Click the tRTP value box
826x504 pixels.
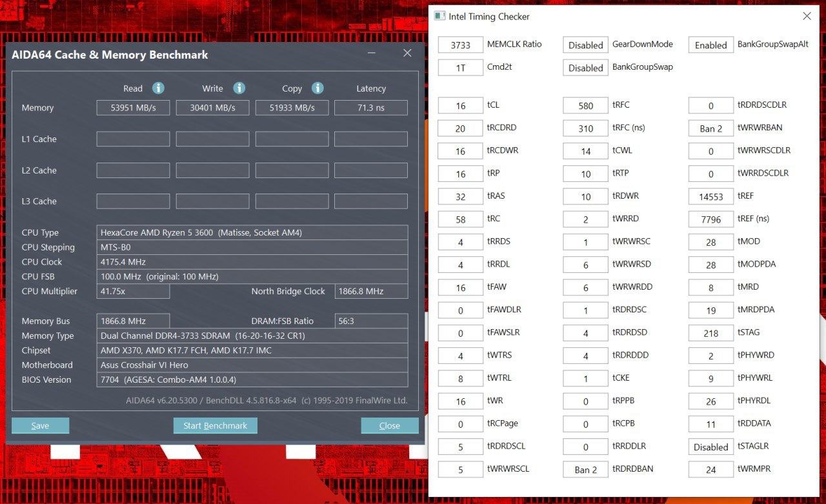pos(585,174)
